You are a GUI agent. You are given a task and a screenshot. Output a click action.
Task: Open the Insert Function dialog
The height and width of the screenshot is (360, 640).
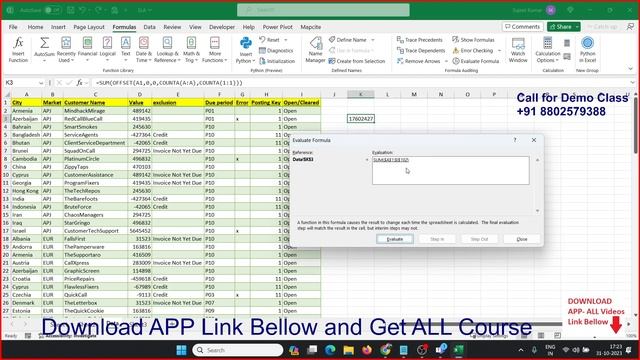pos(18,50)
